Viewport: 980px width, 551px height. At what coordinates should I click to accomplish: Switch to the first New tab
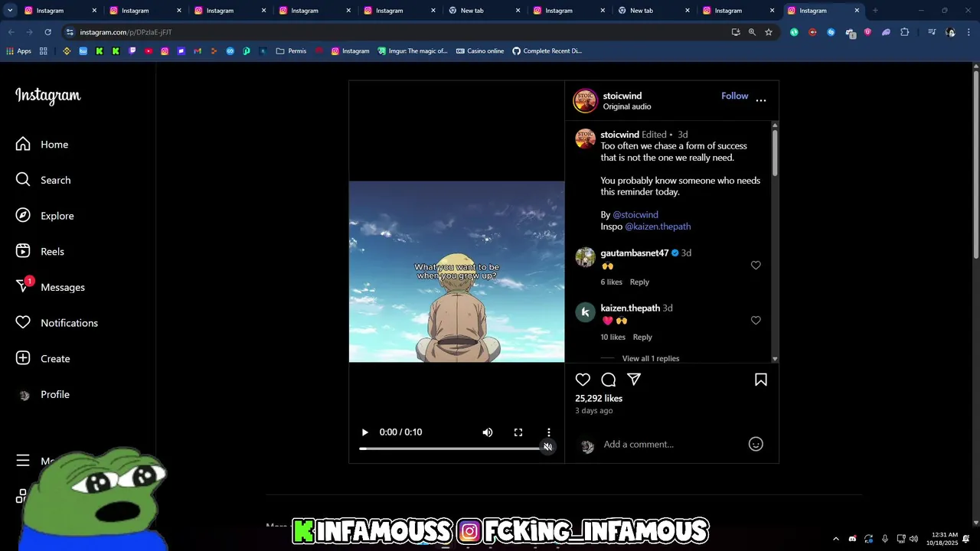[x=485, y=11]
